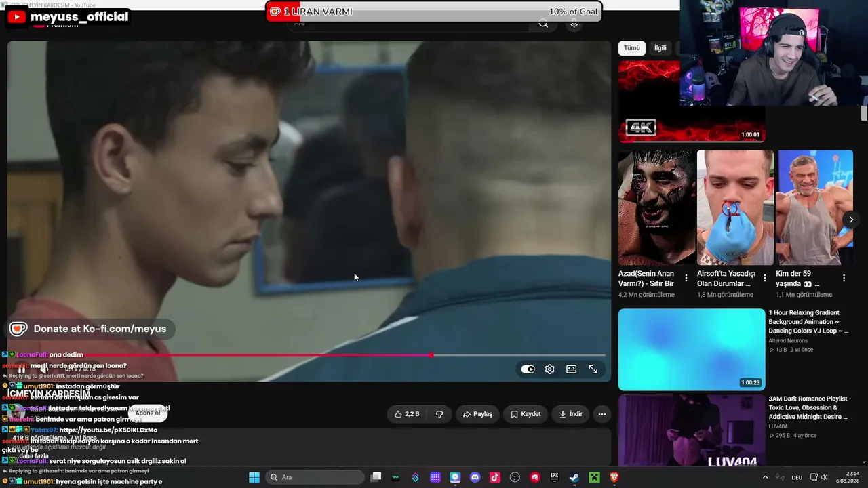Image resolution: width=868 pixels, height=488 pixels.
Task: Open Brave browser from the taskbar
Action: 614,477
